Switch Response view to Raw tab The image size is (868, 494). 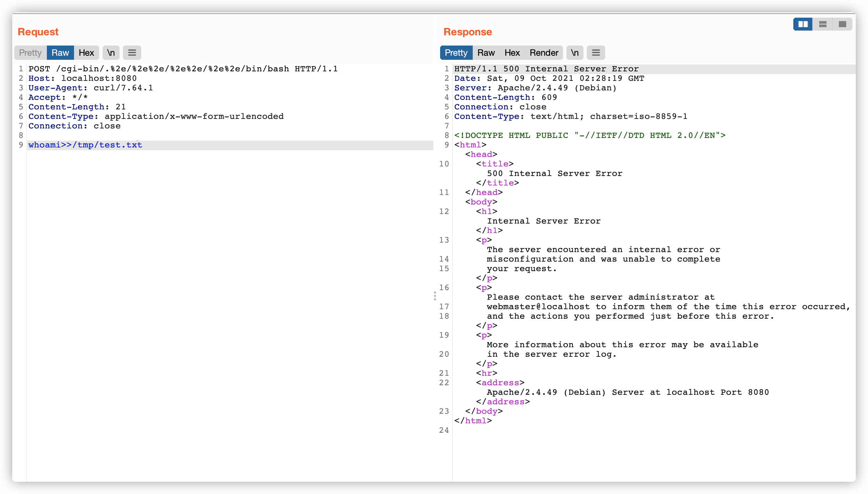pyautogui.click(x=486, y=53)
